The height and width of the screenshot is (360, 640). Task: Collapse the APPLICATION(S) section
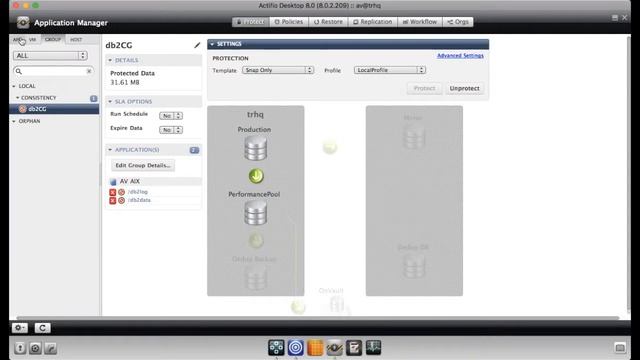110,150
